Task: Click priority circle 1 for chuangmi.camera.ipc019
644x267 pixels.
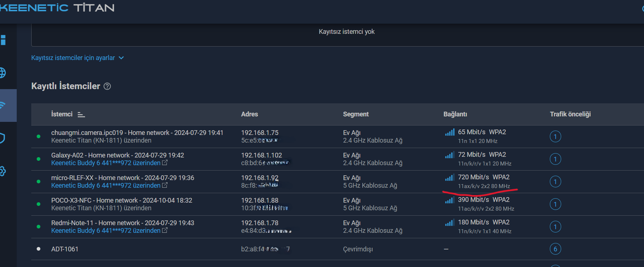Action: tap(555, 136)
